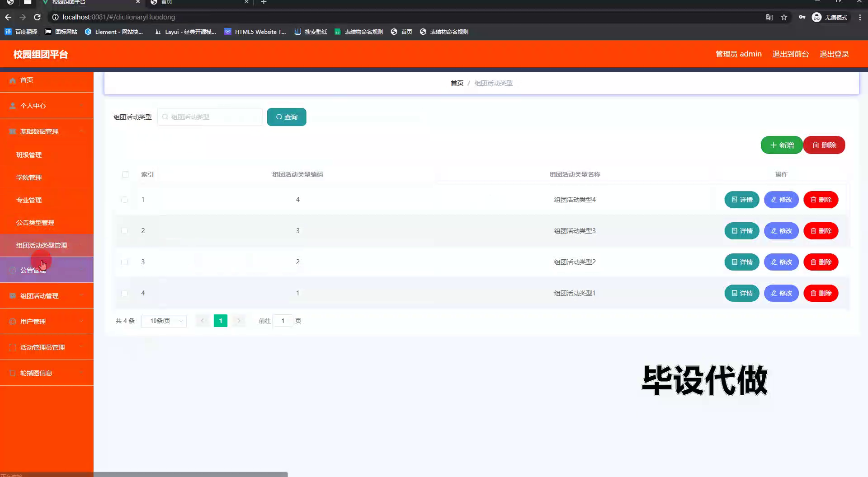Open the Element 网站快 bookmark
This screenshot has height=477, width=868.
(114, 32)
